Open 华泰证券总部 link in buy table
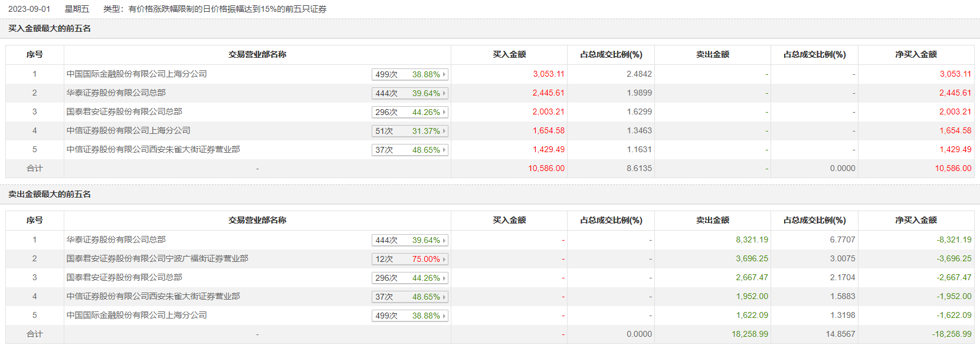The height and width of the screenshot is (348, 980). point(116,93)
